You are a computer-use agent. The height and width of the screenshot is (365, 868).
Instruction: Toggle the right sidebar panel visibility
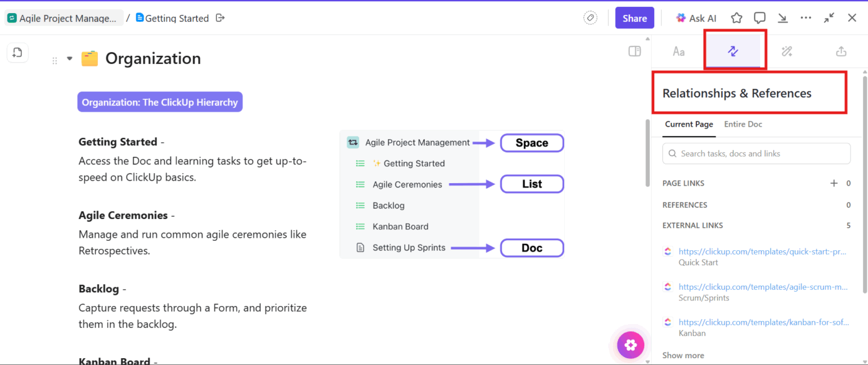[634, 52]
